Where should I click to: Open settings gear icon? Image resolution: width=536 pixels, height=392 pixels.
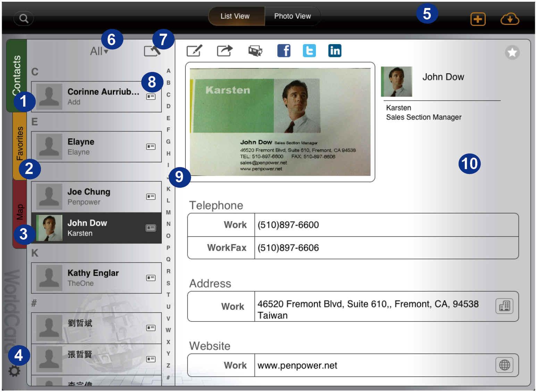(14, 371)
